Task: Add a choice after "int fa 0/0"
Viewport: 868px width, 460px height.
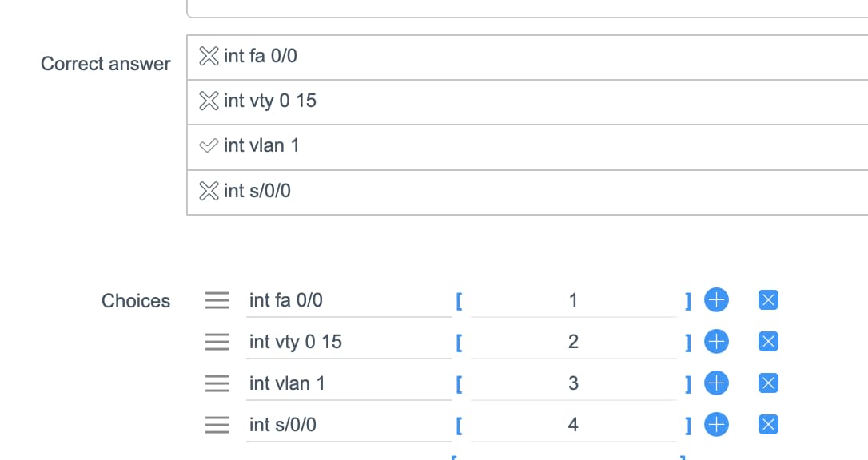Action: pos(717,300)
